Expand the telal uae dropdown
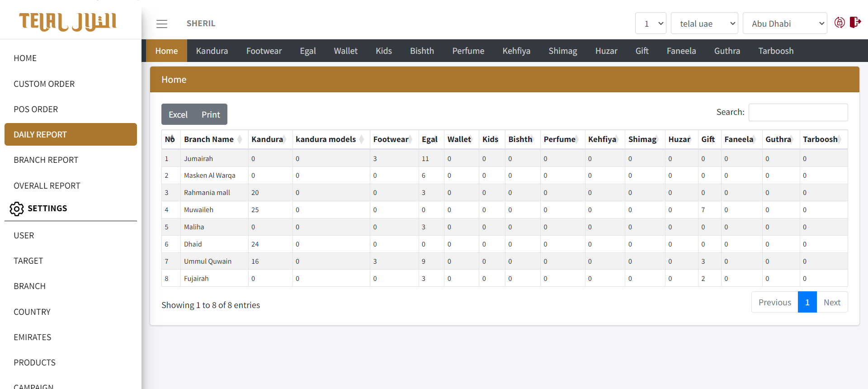 pos(704,24)
